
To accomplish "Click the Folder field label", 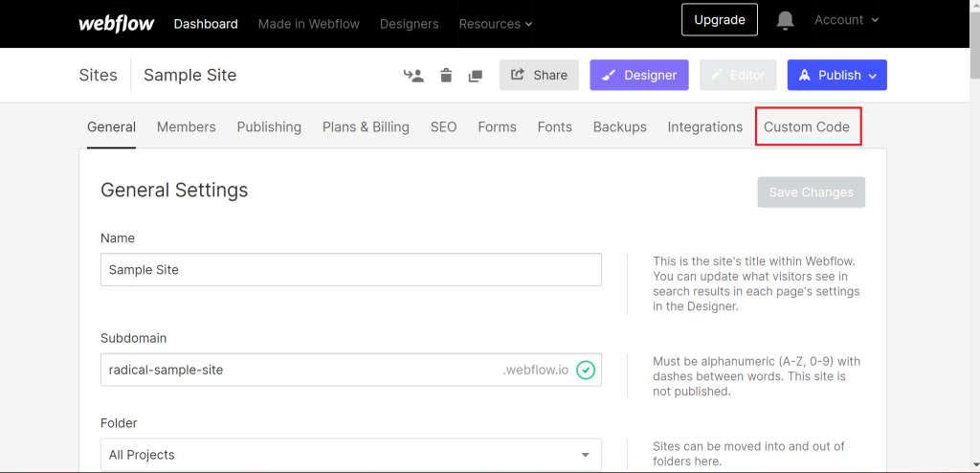I will coord(119,423).
